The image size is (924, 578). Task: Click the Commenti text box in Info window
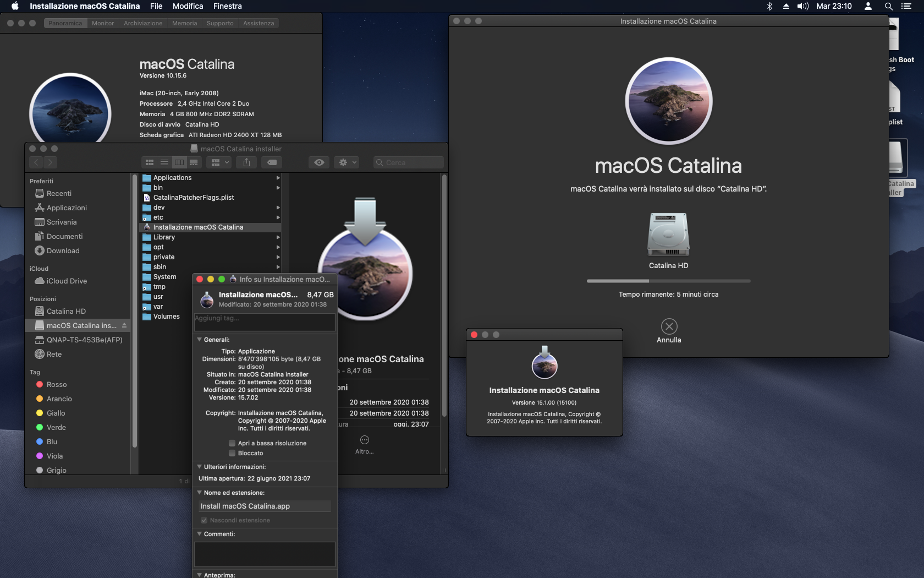[265, 554]
